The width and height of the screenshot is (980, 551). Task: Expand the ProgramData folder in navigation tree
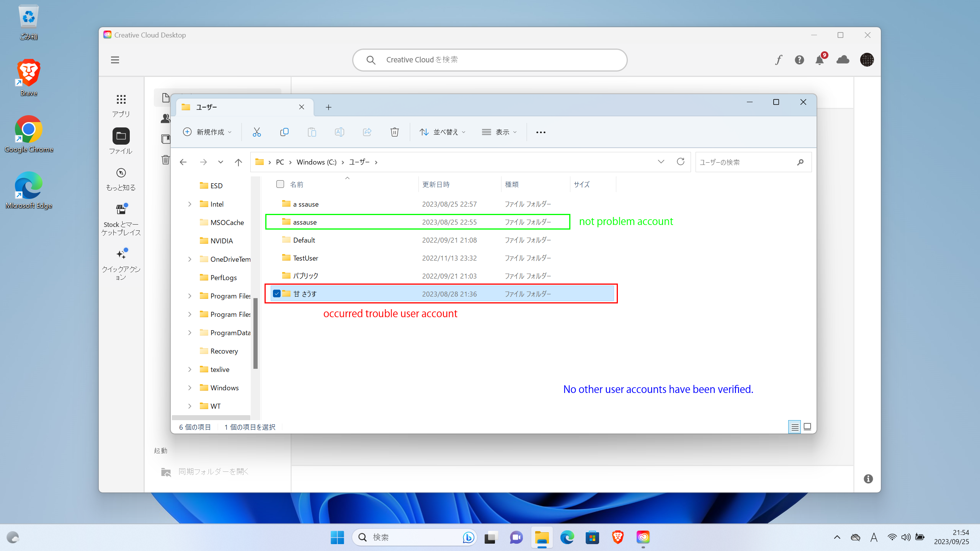coord(189,333)
